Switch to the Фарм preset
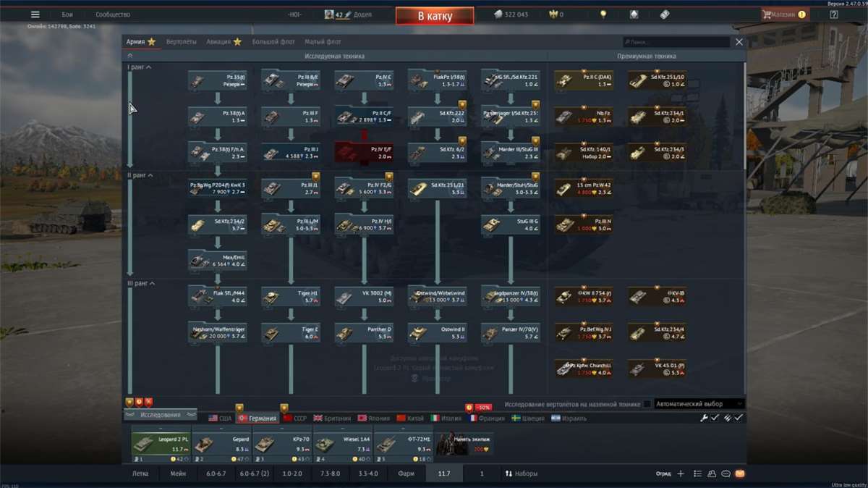Screen dimensions: 868x488 407,474
